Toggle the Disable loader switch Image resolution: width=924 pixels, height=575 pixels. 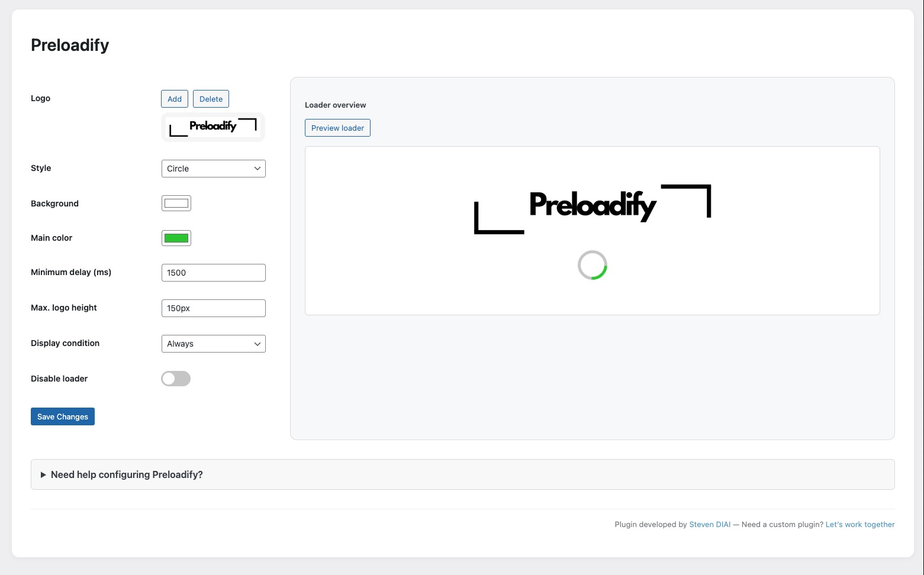[176, 379]
